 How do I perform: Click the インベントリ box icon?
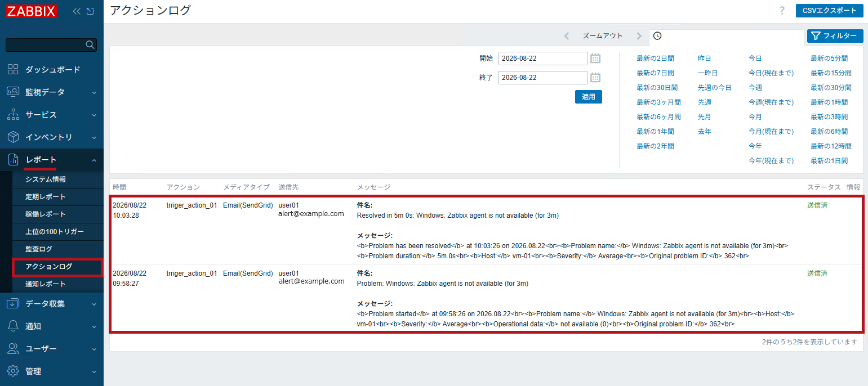(13, 137)
